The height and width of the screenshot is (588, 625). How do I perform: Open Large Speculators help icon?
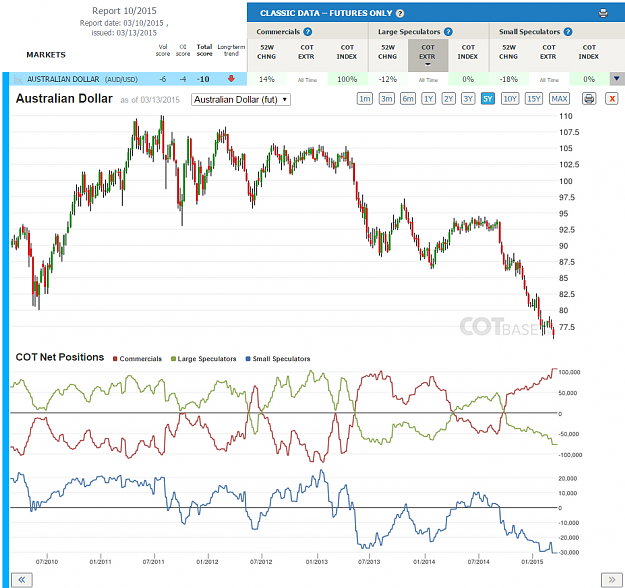tap(448, 32)
